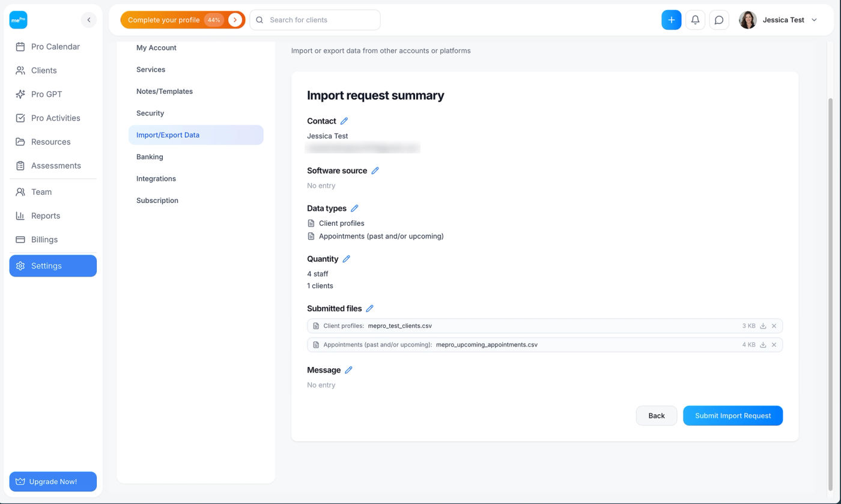Open Billings in sidebar
Viewport: 841px width, 504px height.
pos(53,240)
